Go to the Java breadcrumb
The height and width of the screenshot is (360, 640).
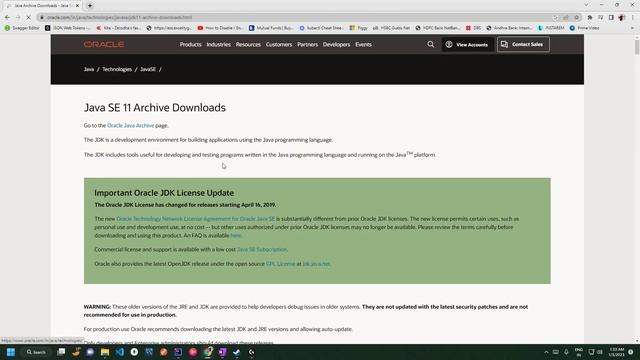click(89, 69)
